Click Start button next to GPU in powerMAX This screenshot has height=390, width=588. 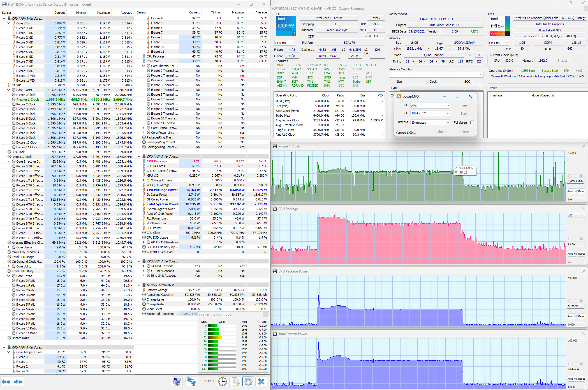pyautogui.click(x=464, y=114)
